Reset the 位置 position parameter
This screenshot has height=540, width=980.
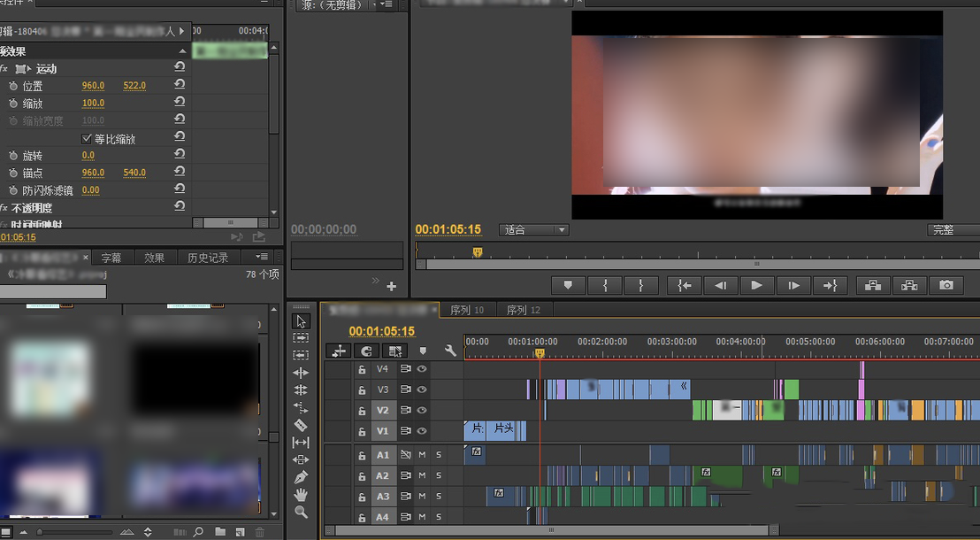click(x=180, y=85)
